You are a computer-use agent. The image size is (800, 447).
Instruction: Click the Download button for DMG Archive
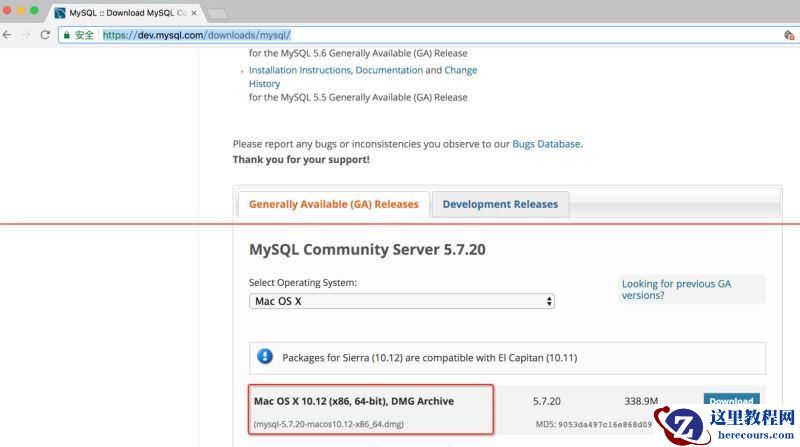pos(730,401)
